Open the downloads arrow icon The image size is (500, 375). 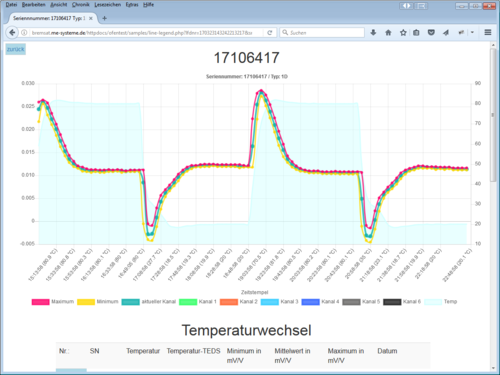[373, 32]
